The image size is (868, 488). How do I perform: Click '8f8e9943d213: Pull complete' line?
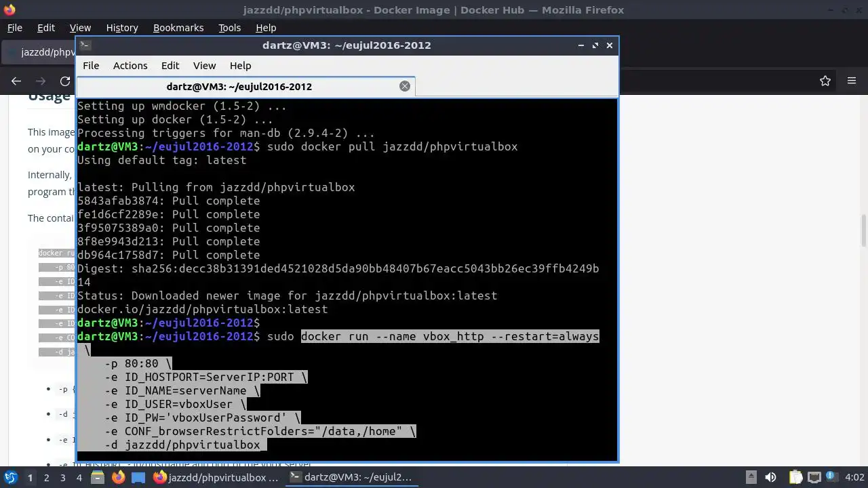click(168, 241)
